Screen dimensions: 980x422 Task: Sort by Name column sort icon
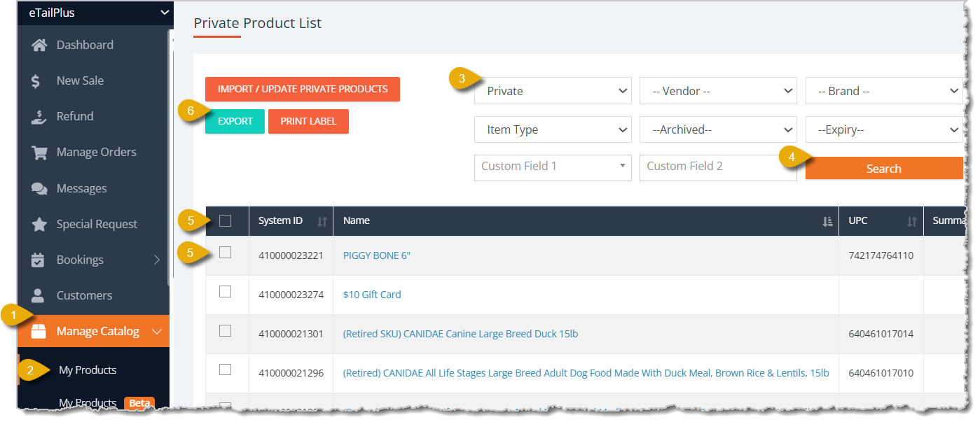tap(828, 221)
